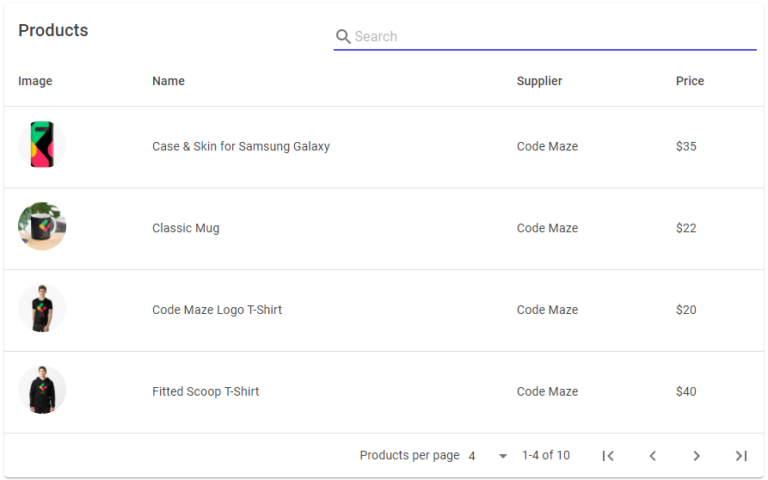Click the Image column header

point(35,81)
